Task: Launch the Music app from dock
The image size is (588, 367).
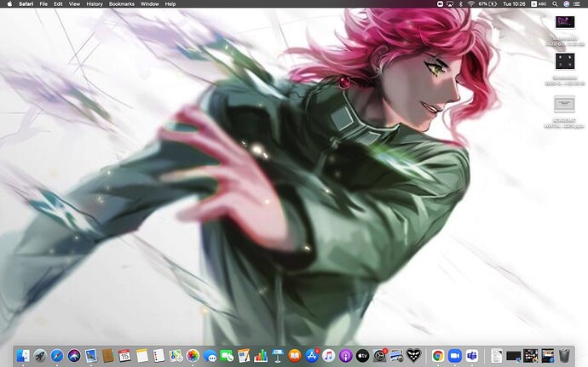Action: pos(329,355)
